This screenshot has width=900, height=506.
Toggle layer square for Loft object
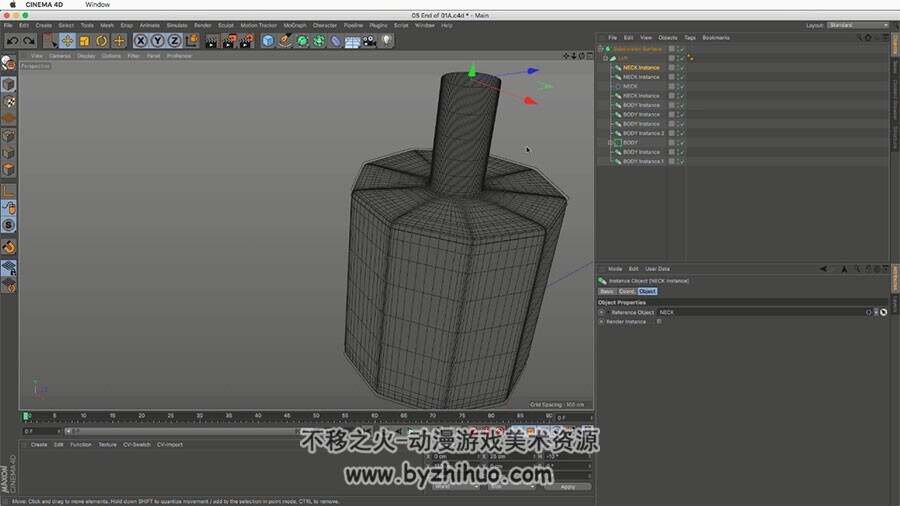click(672, 59)
